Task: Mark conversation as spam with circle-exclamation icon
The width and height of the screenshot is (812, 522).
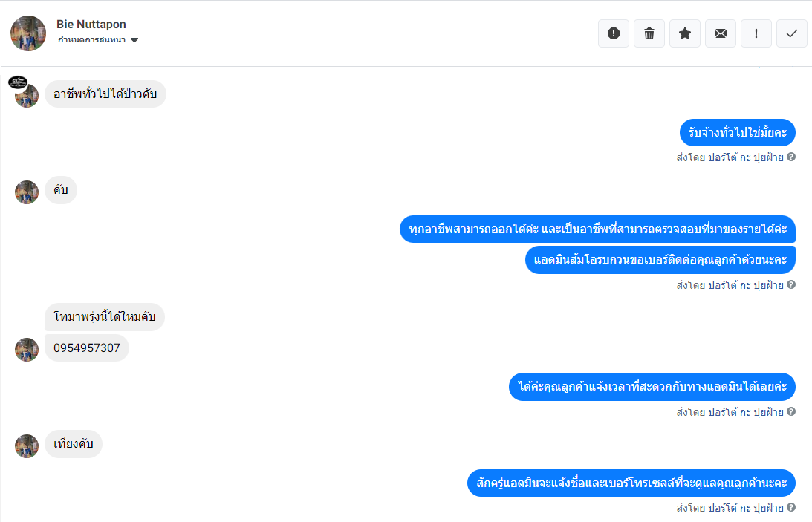Action: [x=614, y=33]
